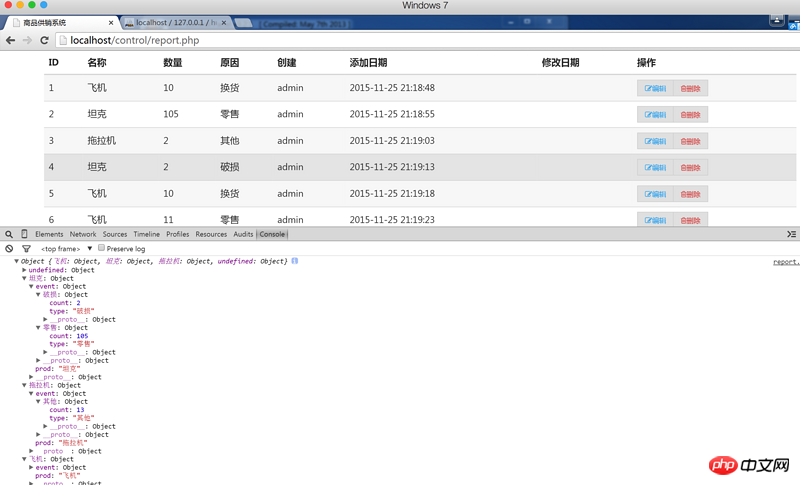The width and height of the screenshot is (800, 485).
Task: Open the Audits panel
Action: pos(243,234)
